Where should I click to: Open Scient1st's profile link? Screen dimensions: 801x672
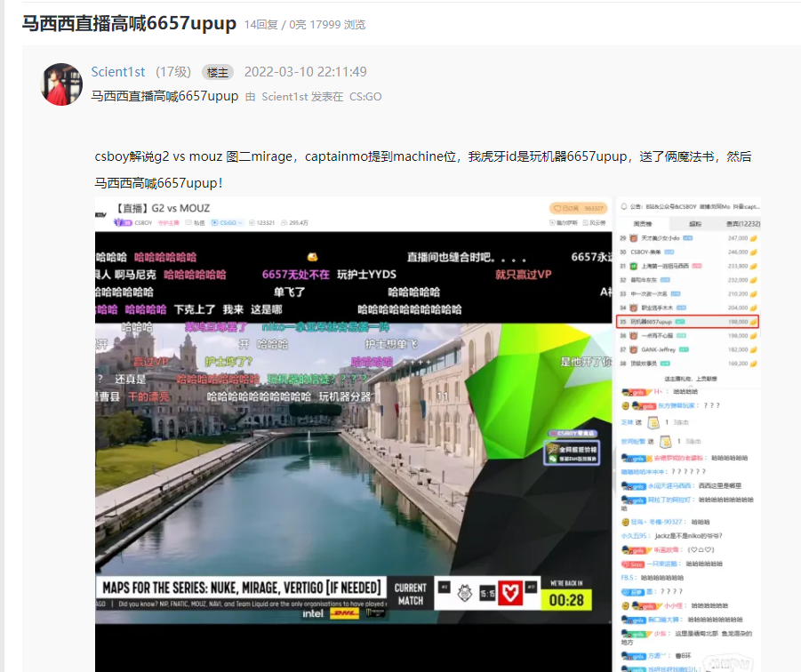(x=116, y=71)
